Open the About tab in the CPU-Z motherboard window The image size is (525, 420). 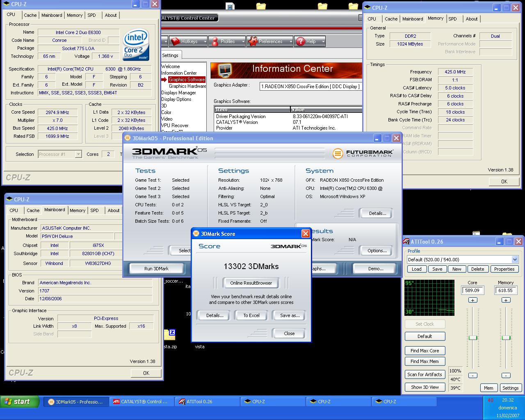[114, 210]
